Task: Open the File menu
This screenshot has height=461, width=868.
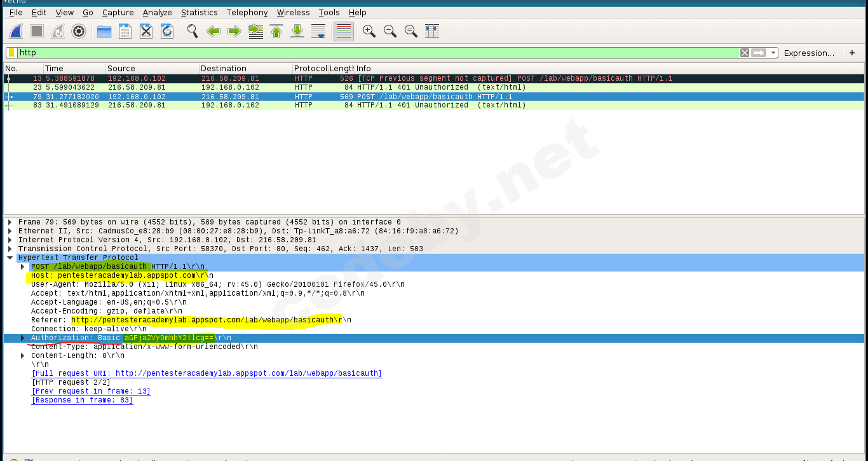Action: click(x=16, y=12)
